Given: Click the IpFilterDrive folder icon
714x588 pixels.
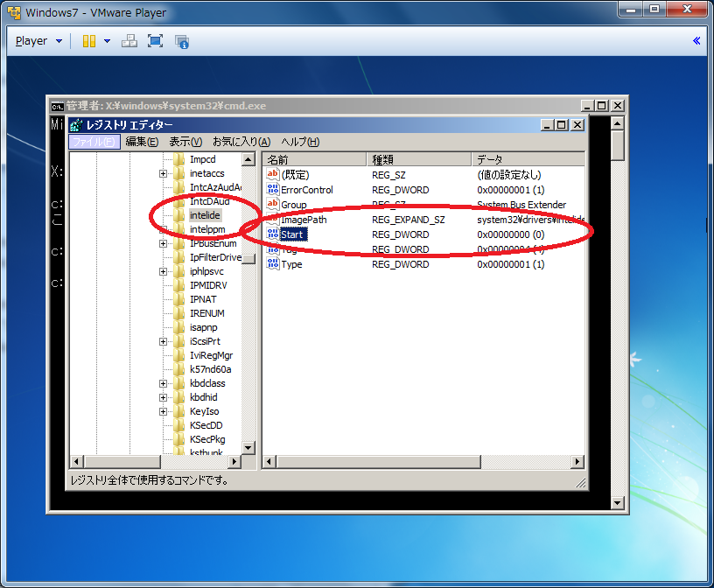Looking at the screenshot, I should (179, 257).
